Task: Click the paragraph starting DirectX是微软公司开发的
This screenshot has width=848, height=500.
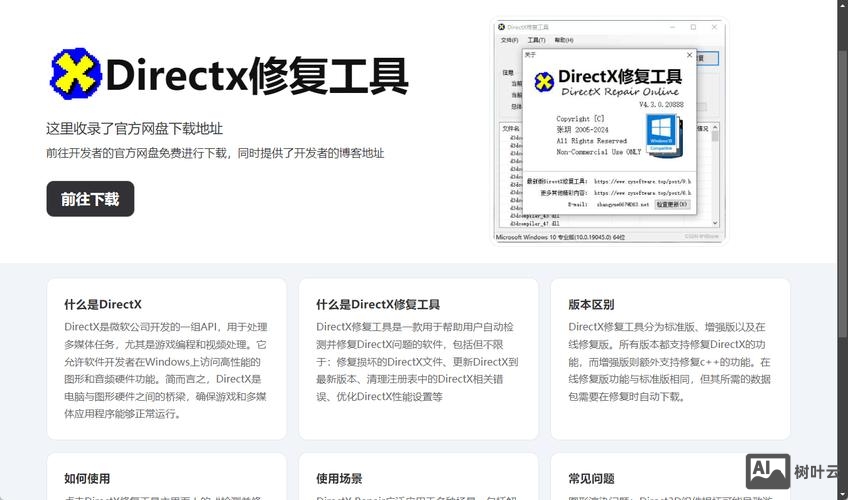Action: (166, 370)
